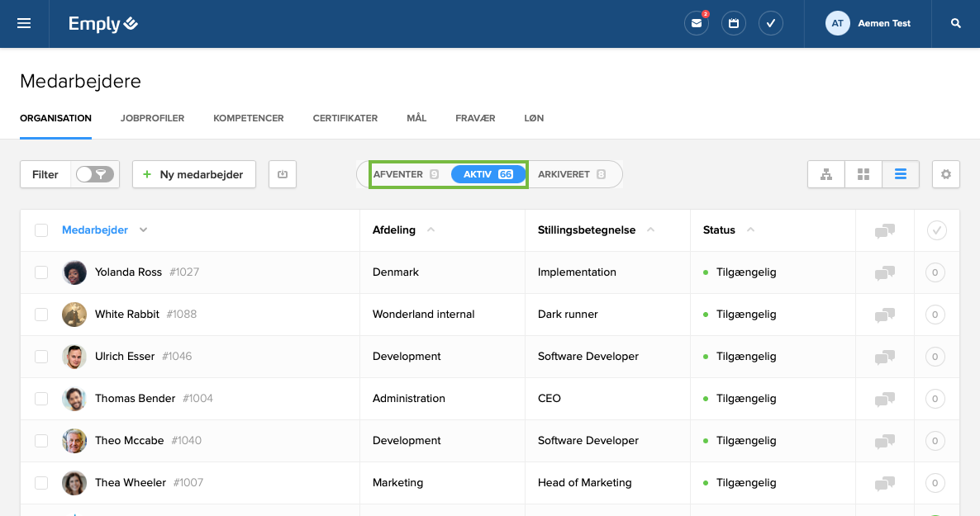
Task: Open the mail inbox icon
Action: tap(697, 23)
